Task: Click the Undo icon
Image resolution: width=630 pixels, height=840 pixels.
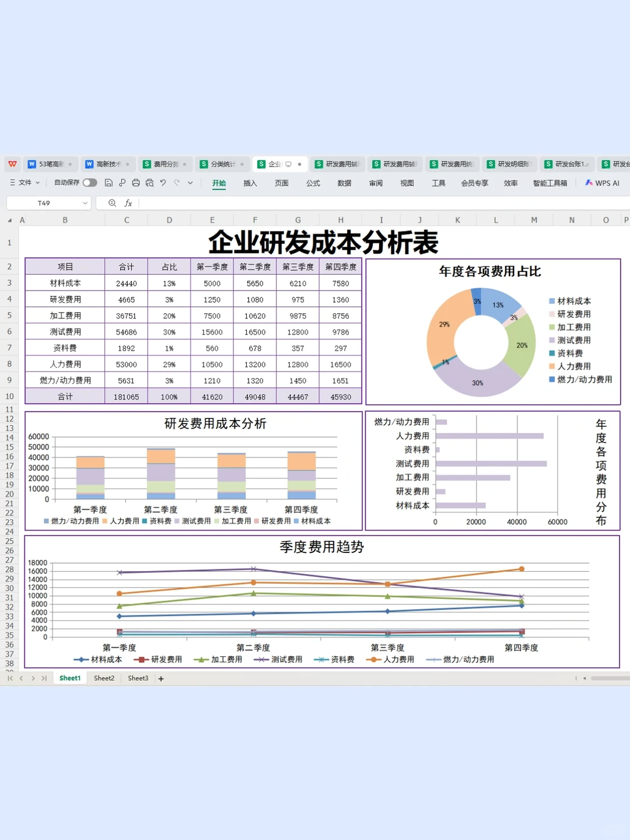Action: [x=163, y=183]
